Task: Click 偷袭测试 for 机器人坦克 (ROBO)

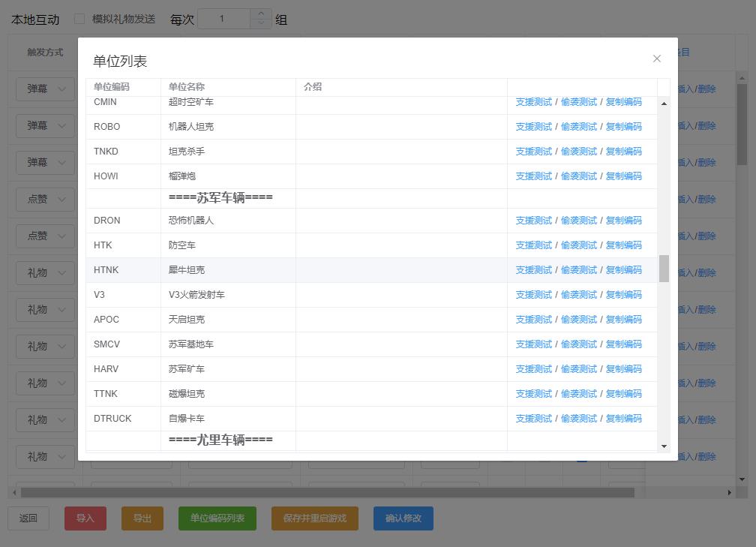Action: 578,127
